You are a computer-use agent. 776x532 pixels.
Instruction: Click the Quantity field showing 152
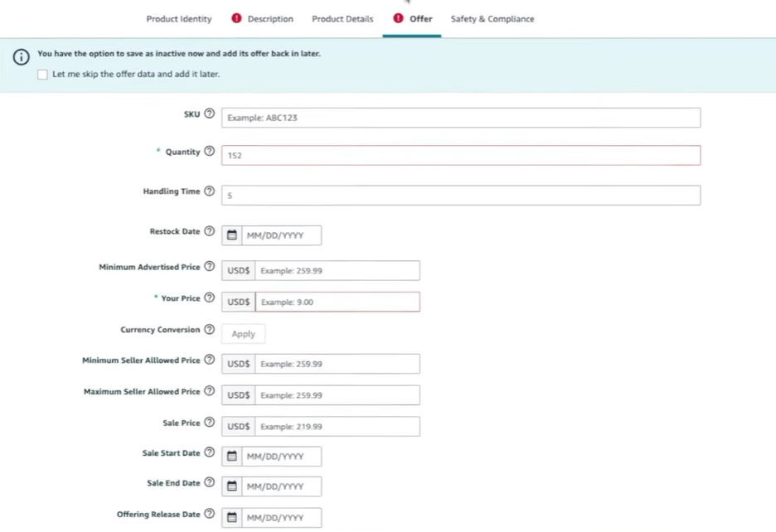point(461,156)
